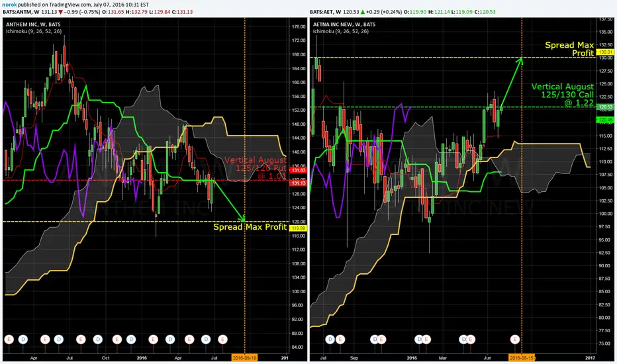Click the 2017 label on Aetna time axis
Viewport: 617px width, 364px height.
(590, 357)
